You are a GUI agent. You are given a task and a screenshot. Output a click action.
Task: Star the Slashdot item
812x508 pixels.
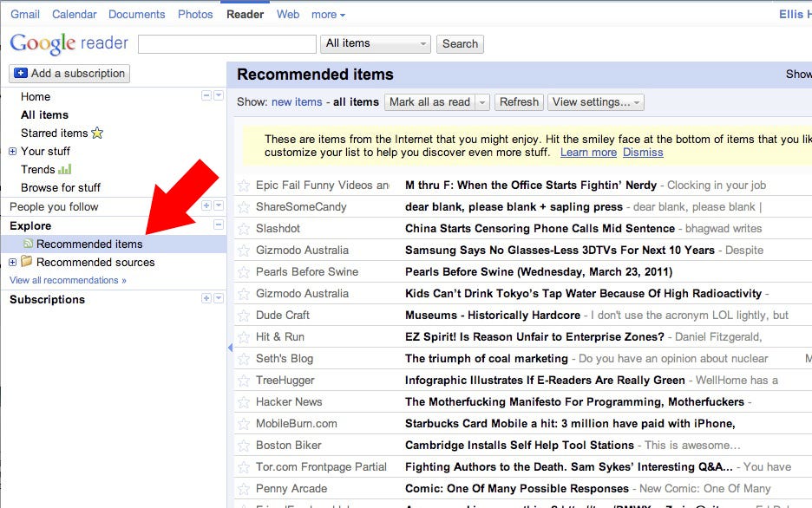click(x=244, y=229)
